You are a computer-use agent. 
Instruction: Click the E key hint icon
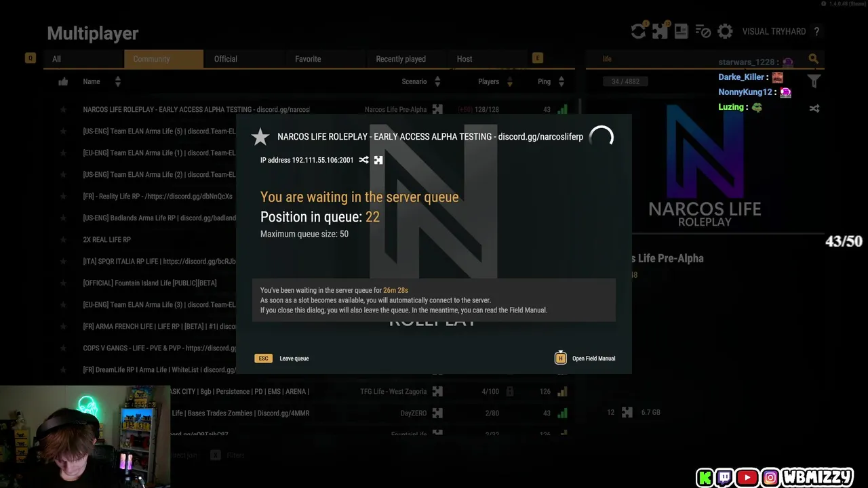(538, 58)
